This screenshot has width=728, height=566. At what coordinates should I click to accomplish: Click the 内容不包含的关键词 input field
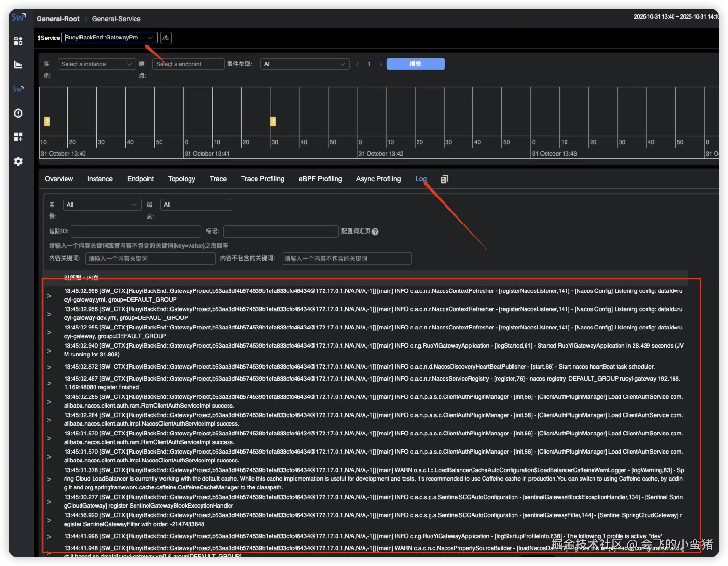[347, 259]
